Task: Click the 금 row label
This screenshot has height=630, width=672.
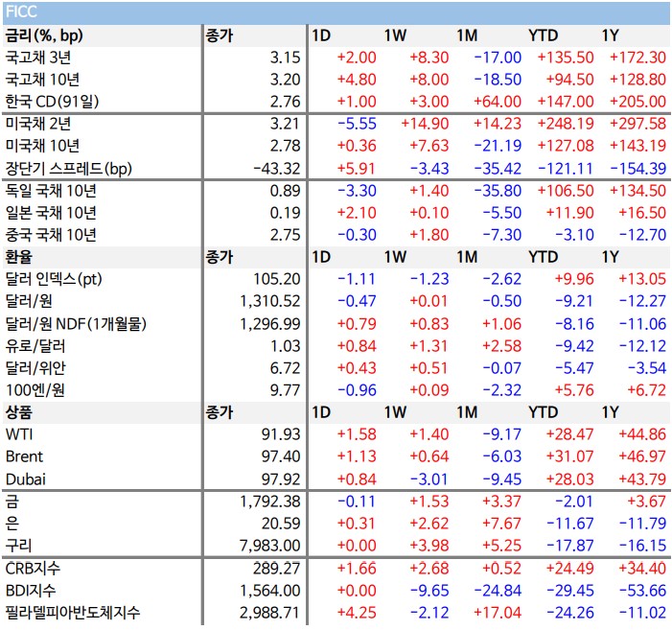Action: [x=12, y=502]
